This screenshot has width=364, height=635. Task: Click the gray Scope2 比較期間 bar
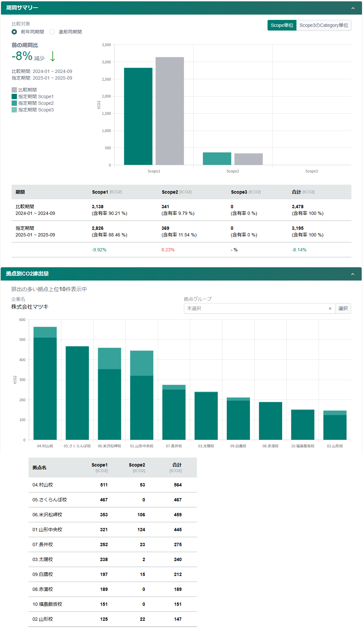248,159
